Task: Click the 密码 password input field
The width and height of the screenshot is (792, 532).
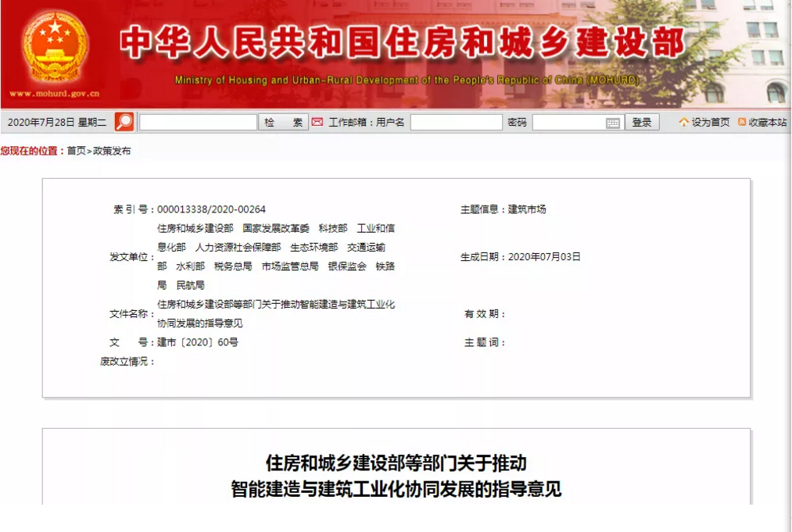Action: [568, 123]
